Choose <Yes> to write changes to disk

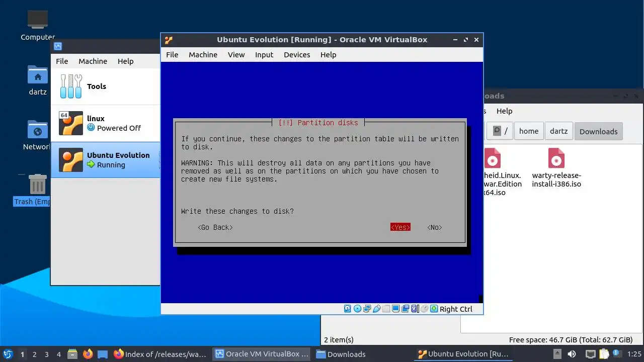tap(400, 227)
